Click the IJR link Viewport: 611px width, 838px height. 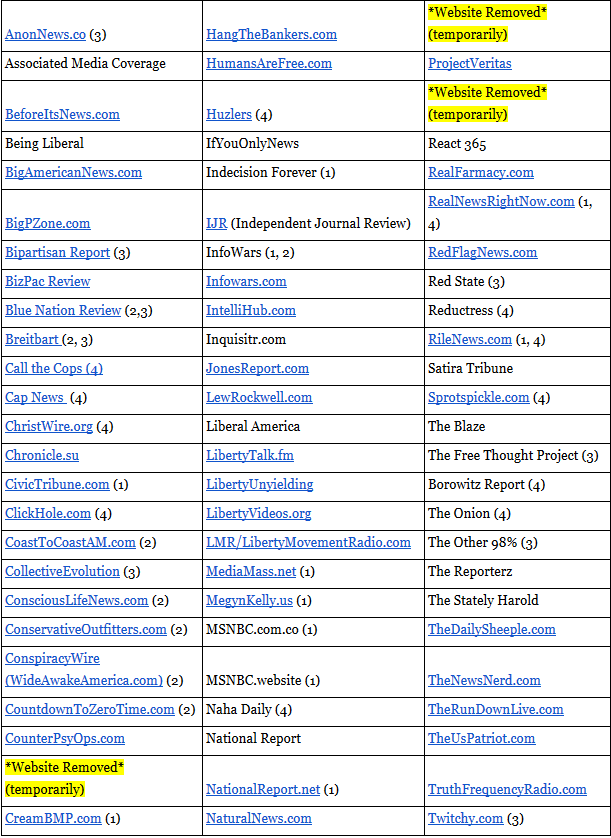(x=216, y=223)
